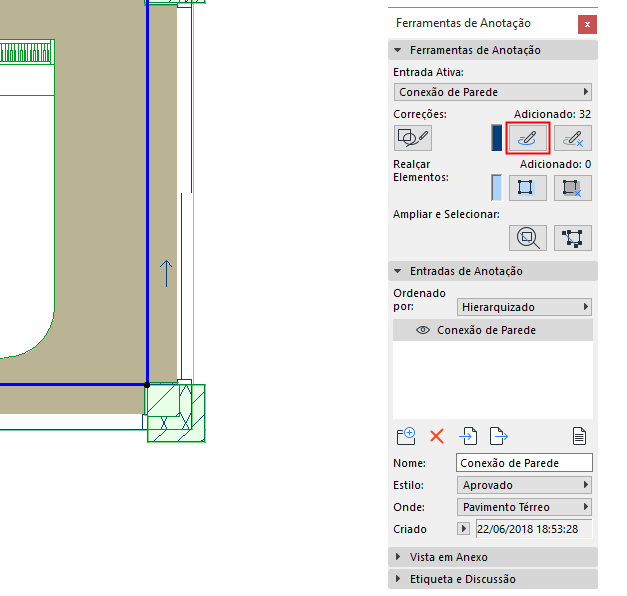Select the markup correction sketch tool

click(413, 138)
